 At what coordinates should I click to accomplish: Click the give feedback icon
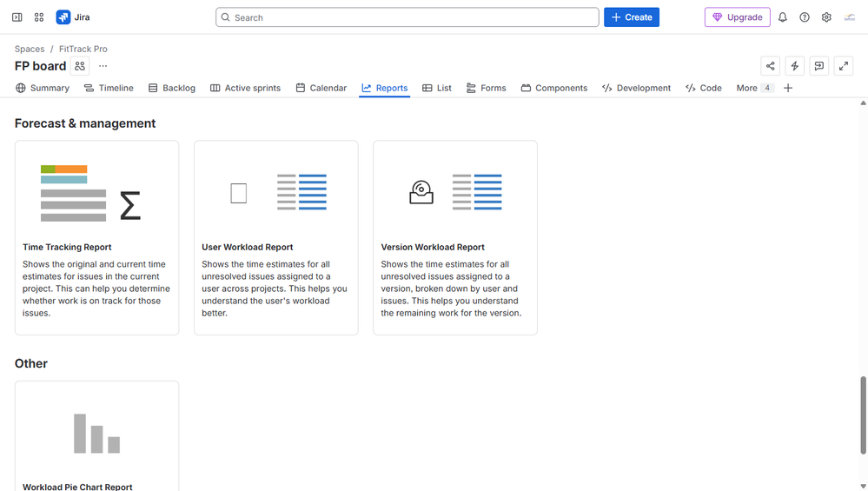click(x=818, y=66)
